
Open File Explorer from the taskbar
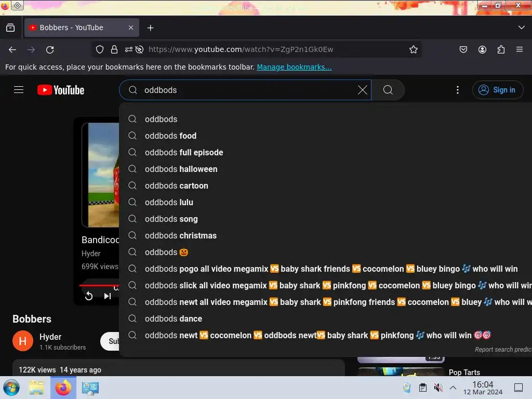[36, 388]
